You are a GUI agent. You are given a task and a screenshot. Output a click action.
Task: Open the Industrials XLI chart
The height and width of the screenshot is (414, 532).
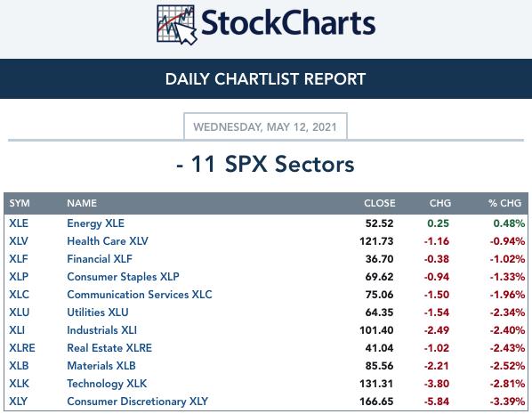[101, 330]
